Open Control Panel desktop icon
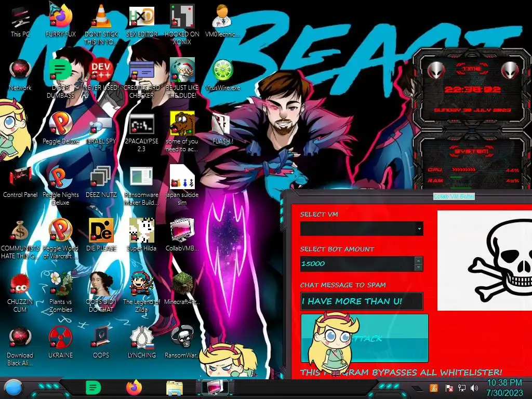Image resolution: width=532 pixels, height=399 pixels. [20, 182]
